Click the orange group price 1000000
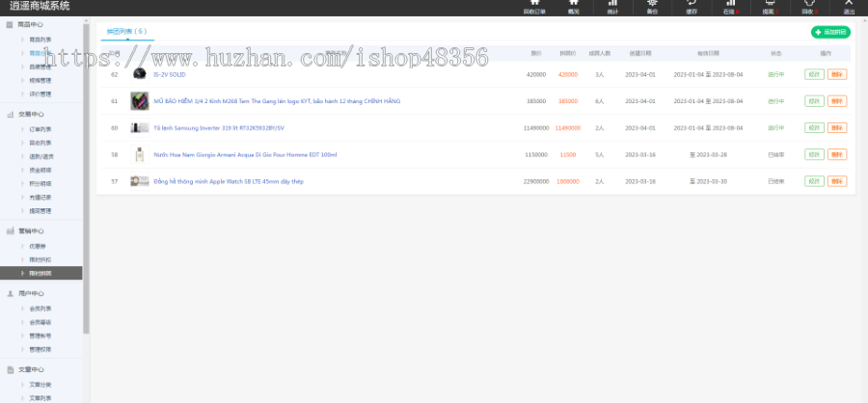The width and height of the screenshot is (868, 403). pyautogui.click(x=568, y=181)
